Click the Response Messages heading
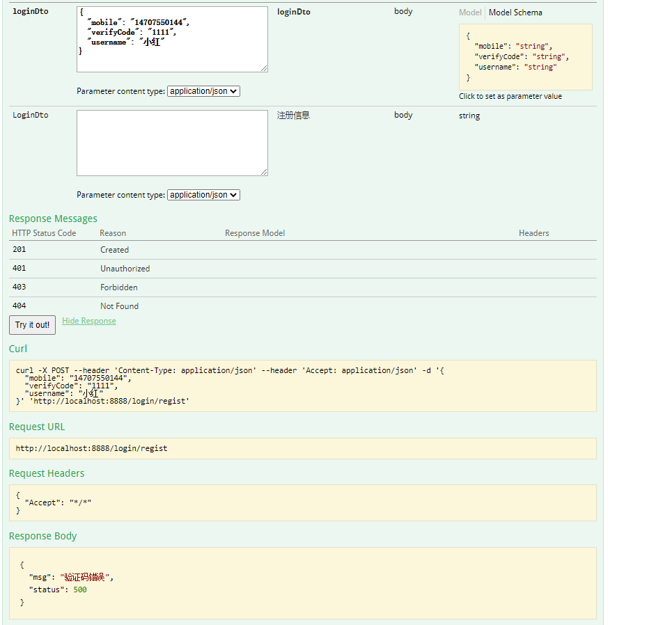Screen dimensions: 672x625 53,219
